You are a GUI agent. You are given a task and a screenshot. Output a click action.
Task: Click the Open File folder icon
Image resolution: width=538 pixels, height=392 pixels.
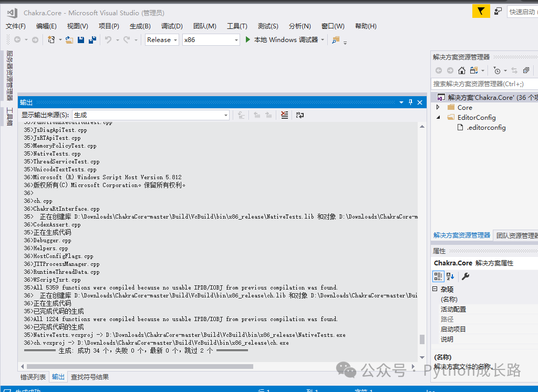coord(69,40)
